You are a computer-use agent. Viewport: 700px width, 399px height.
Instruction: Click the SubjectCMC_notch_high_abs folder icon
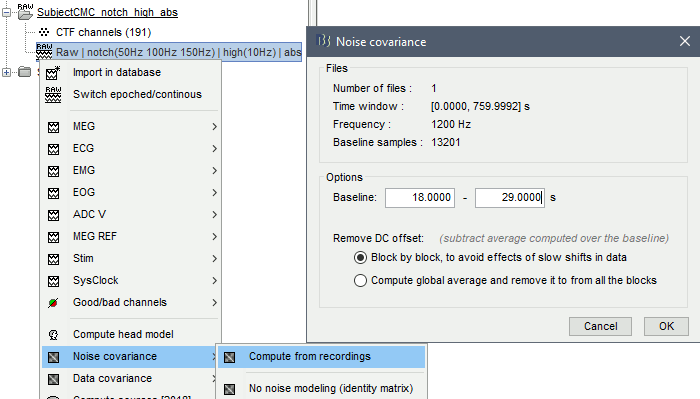(25, 12)
